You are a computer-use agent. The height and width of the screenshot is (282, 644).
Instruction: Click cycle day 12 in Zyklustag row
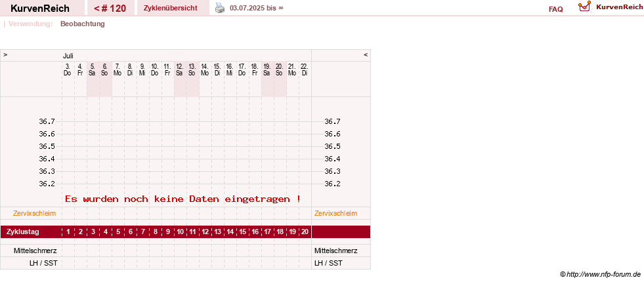[205, 232]
